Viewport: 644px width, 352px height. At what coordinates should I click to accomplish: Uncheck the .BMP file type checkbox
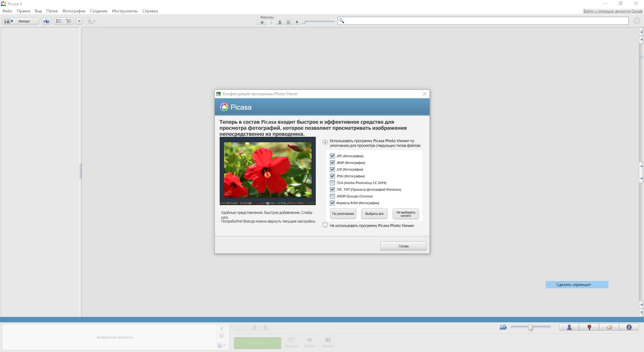click(332, 163)
